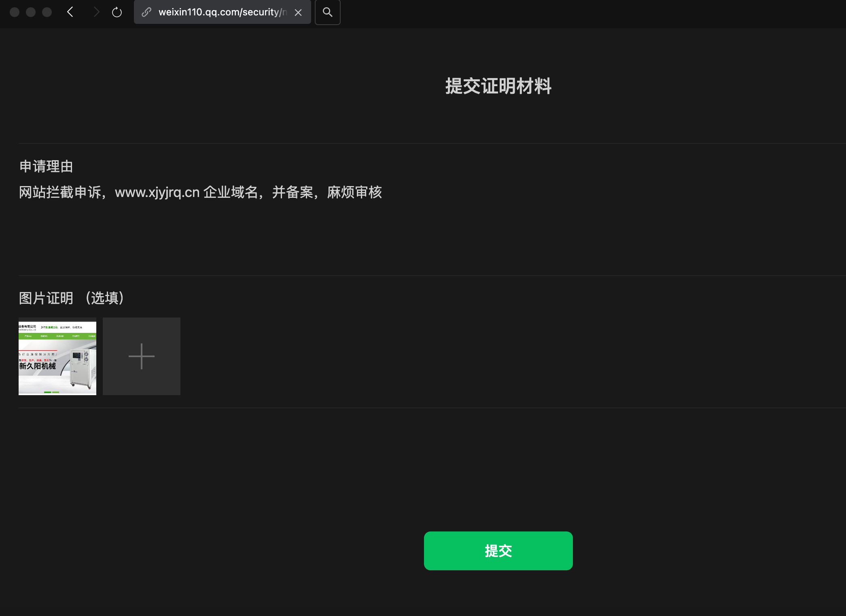Go back to the previous page
This screenshot has width=846, height=616.
(70, 12)
